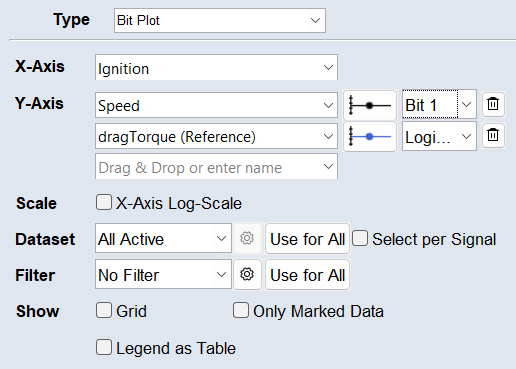
Task: Delete the Speed Y-axis signal
Action: point(493,104)
